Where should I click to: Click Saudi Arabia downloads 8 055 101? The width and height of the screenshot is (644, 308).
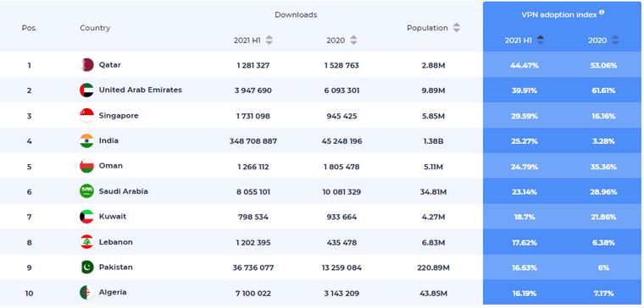click(253, 192)
